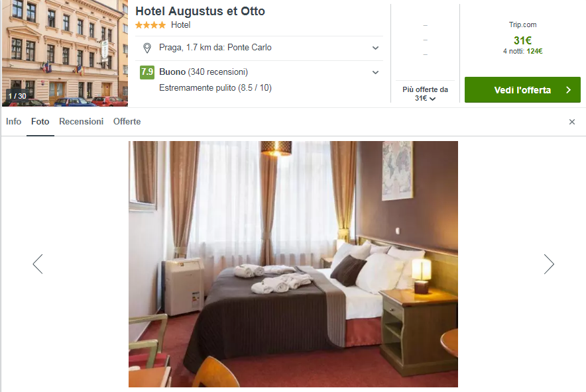Screen dimensions: 586x392
Task: Click the Vedi l'offerta button
Action: coord(522,89)
